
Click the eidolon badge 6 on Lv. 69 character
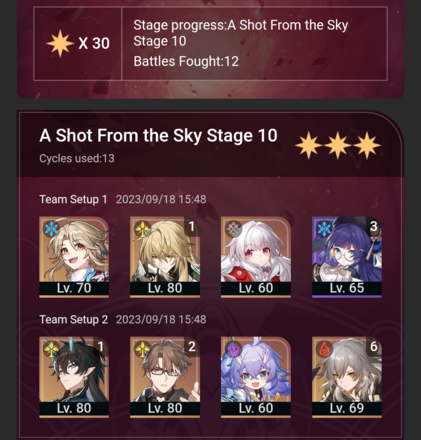[374, 347]
